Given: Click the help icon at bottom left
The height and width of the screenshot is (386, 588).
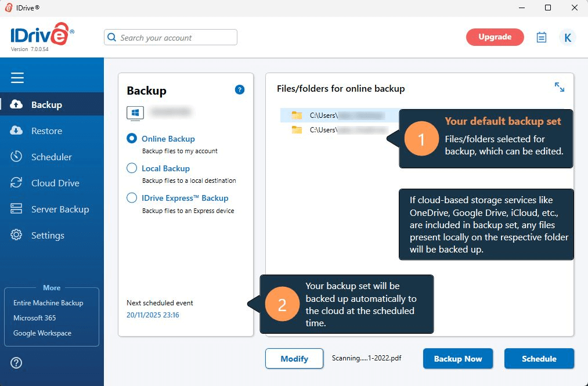Looking at the screenshot, I should (16, 362).
